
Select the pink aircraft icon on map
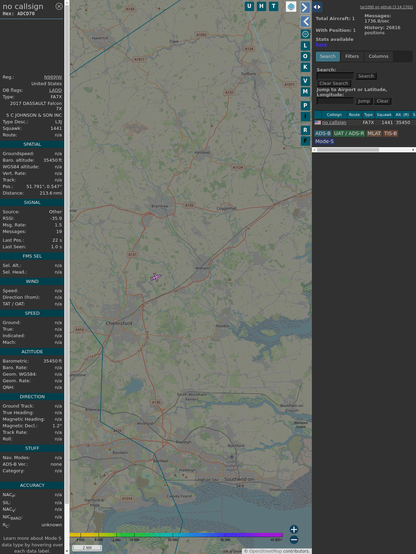pos(156,277)
